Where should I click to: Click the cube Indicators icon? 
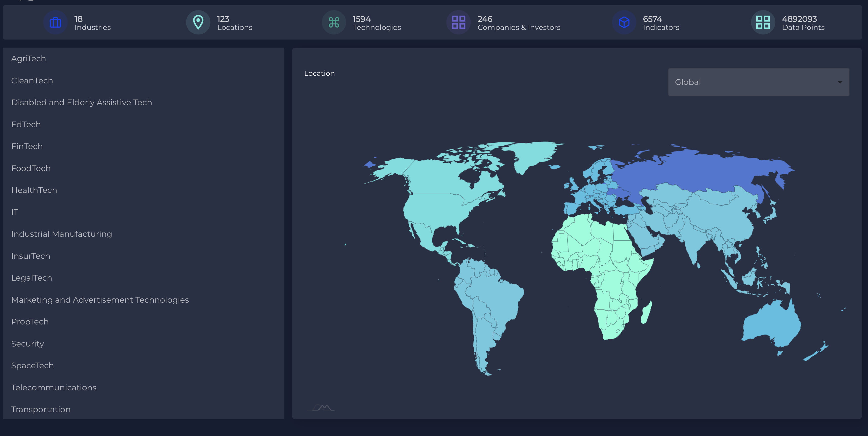[x=624, y=23]
